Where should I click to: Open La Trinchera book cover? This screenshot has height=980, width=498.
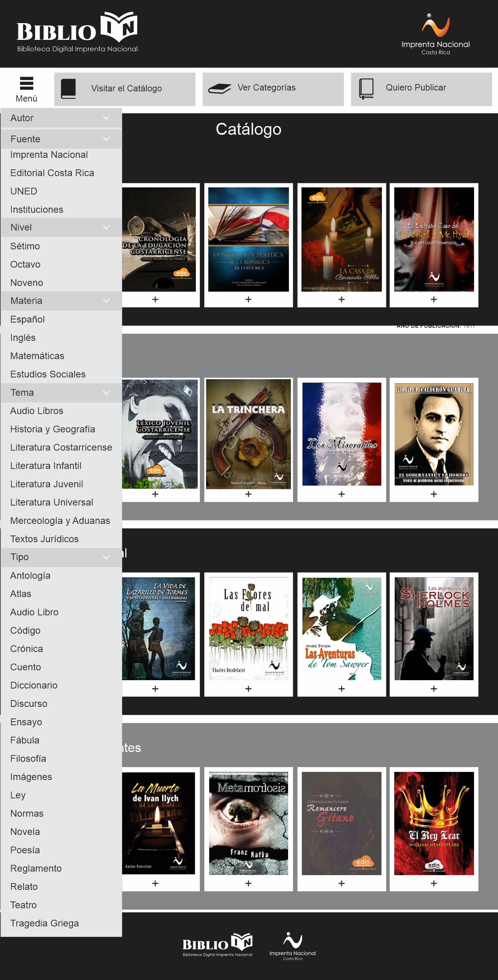click(x=248, y=434)
